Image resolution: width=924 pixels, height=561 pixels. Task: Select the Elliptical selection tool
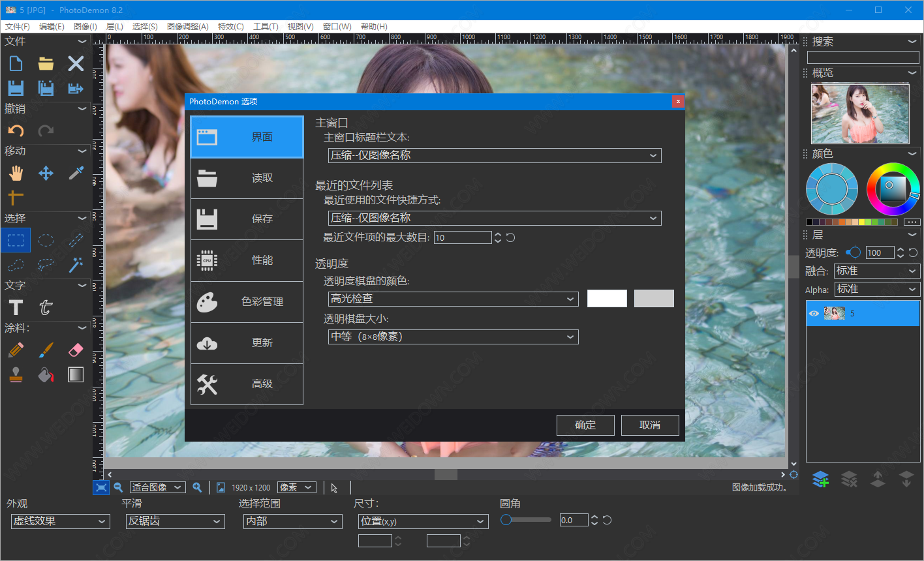click(x=46, y=240)
